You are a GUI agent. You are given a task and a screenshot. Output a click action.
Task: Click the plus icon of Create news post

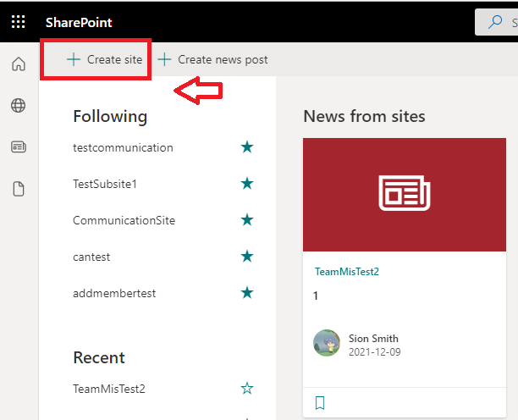pos(164,59)
